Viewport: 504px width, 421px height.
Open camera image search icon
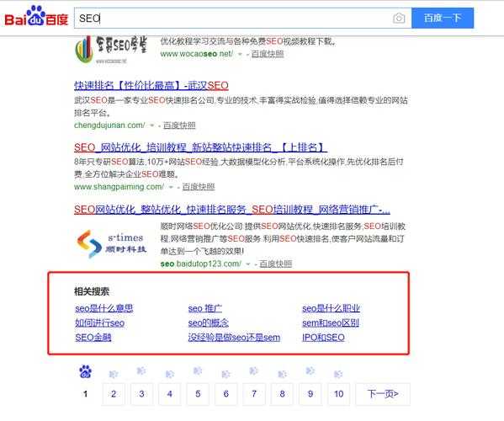click(x=399, y=18)
